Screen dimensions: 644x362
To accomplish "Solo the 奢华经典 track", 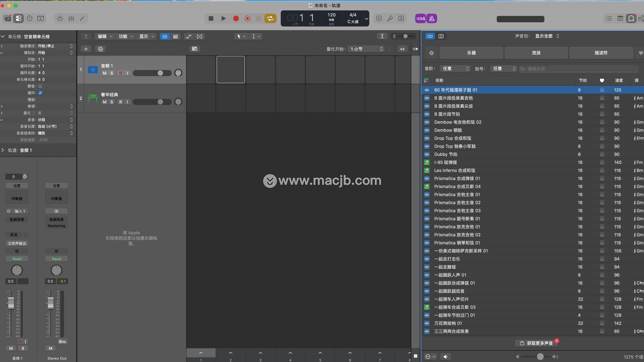I will pyautogui.click(x=112, y=102).
